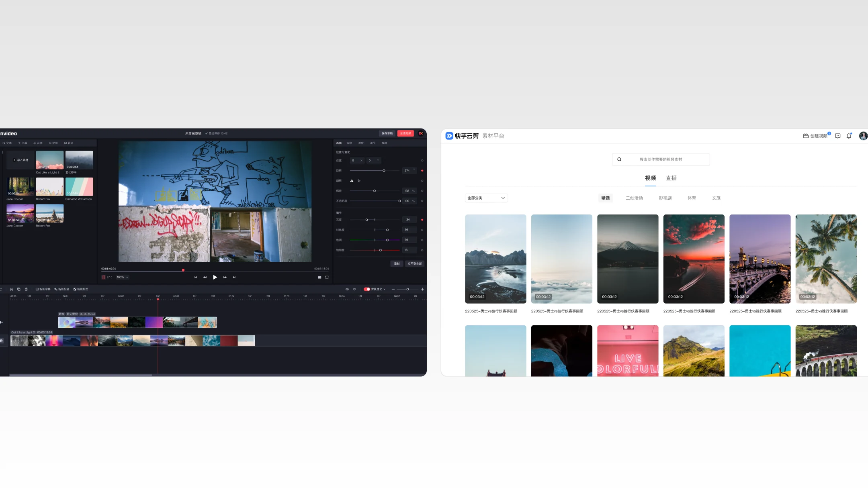
Task: Click the timeline zoom slider handle
Action: tap(407, 289)
